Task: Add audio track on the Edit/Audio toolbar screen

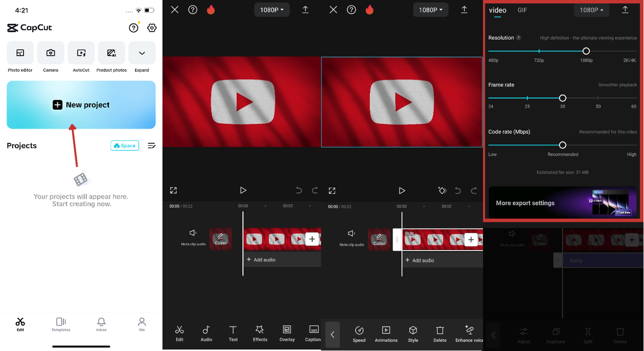Action: (261, 259)
